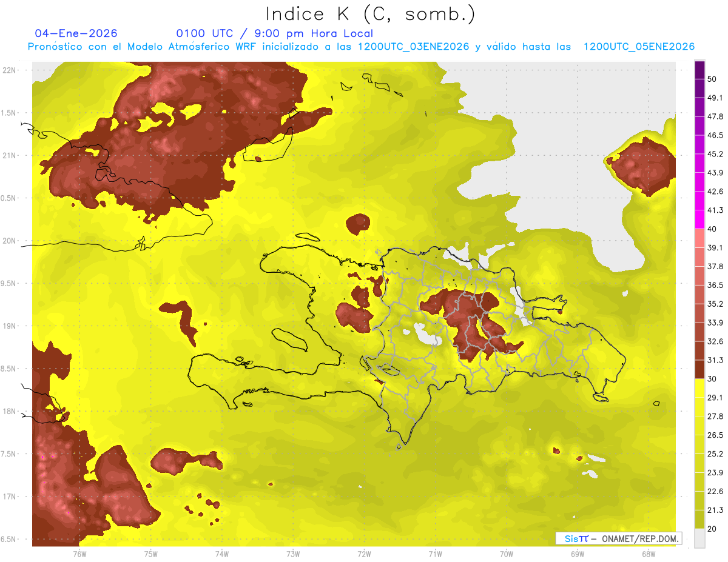Click the "1.5N" latitude tick label
Screen dimensions: 728x562
click(x=9, y=113)
